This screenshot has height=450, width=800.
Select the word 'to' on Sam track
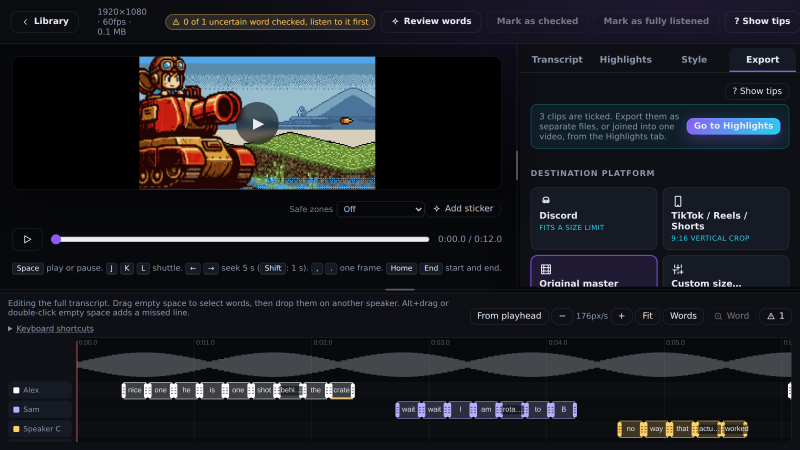538,410
